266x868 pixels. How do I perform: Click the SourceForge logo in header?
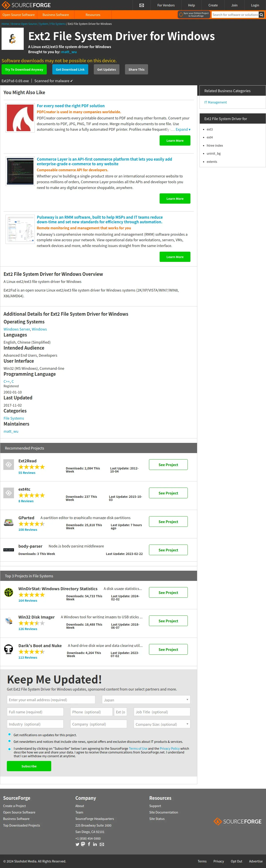tap(26, 5)
